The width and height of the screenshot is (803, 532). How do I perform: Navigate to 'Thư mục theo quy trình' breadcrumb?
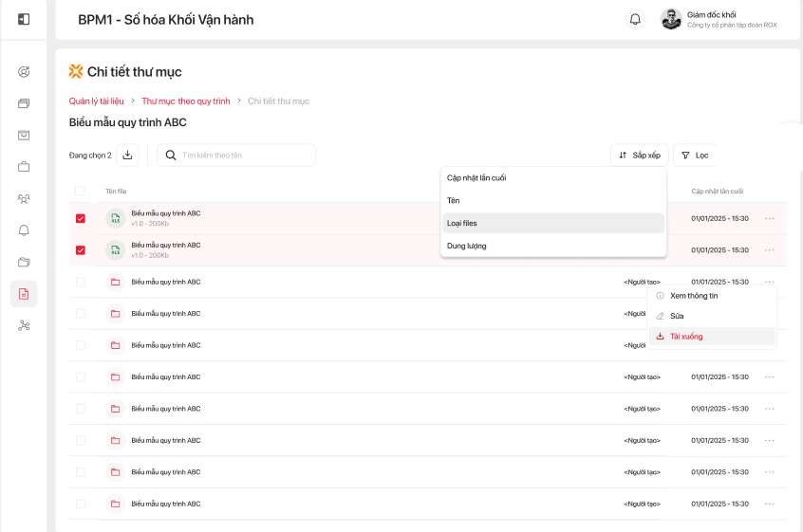pyautogui.click(x=186, y=101)
